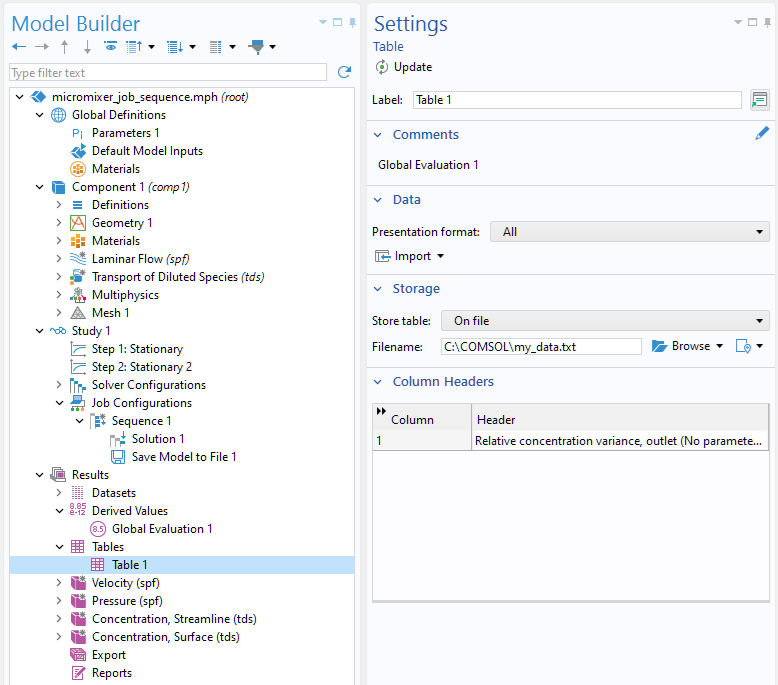Viewport: 778px width, 685px height.
Task: Click into the Filename text field
Action: [540, 346]
